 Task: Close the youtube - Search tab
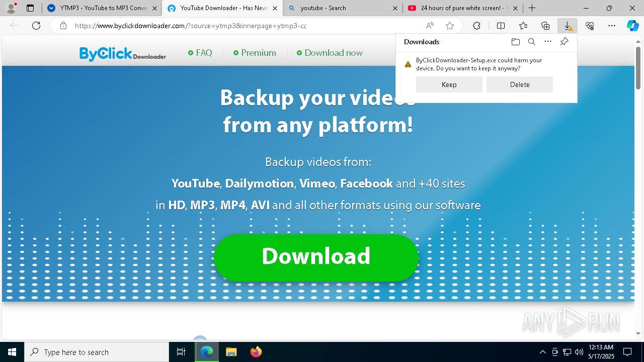[x=395, y=8]
